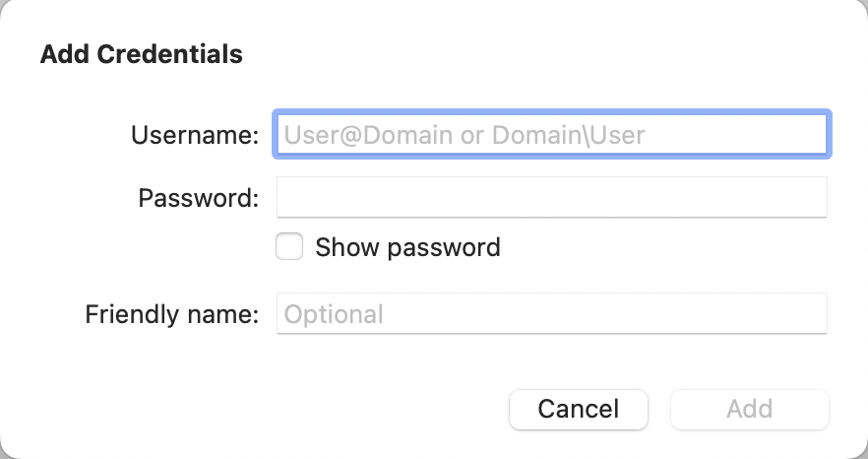Focus the Username text field
868x459 pixels.
pyautogui.click(x=552, y=134)
